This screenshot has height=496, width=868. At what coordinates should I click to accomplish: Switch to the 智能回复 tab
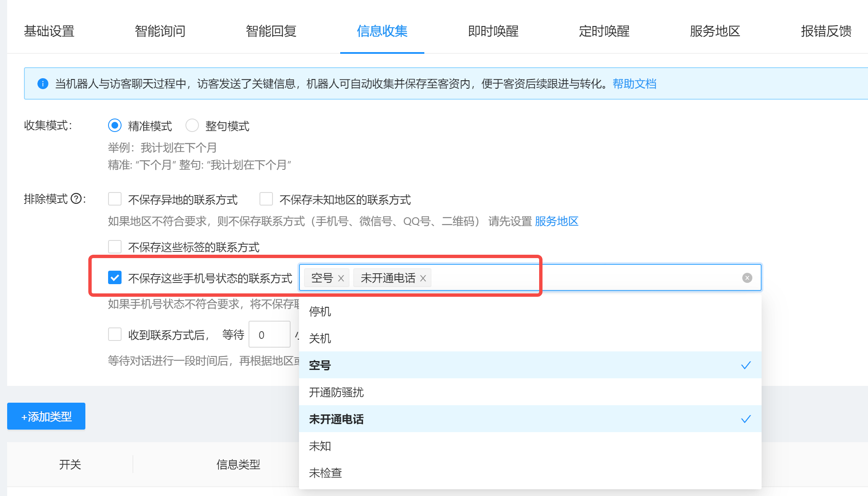tap(271, 31)
